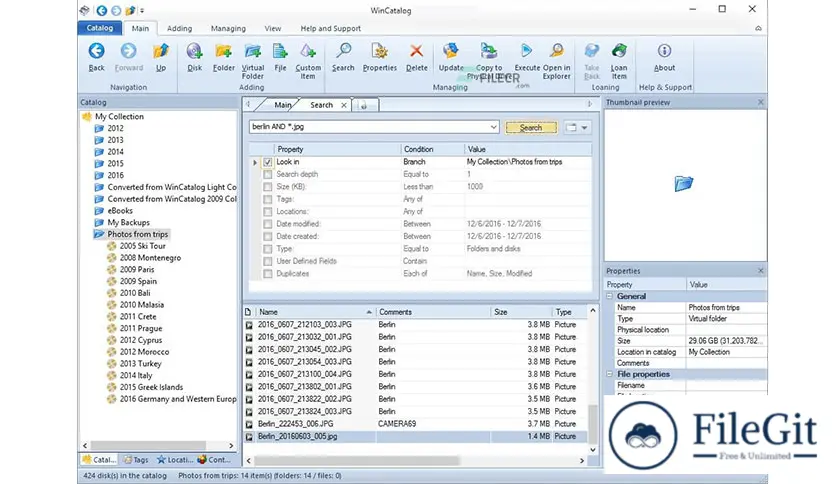Collapse the General properties section

(x=609, y=296)
